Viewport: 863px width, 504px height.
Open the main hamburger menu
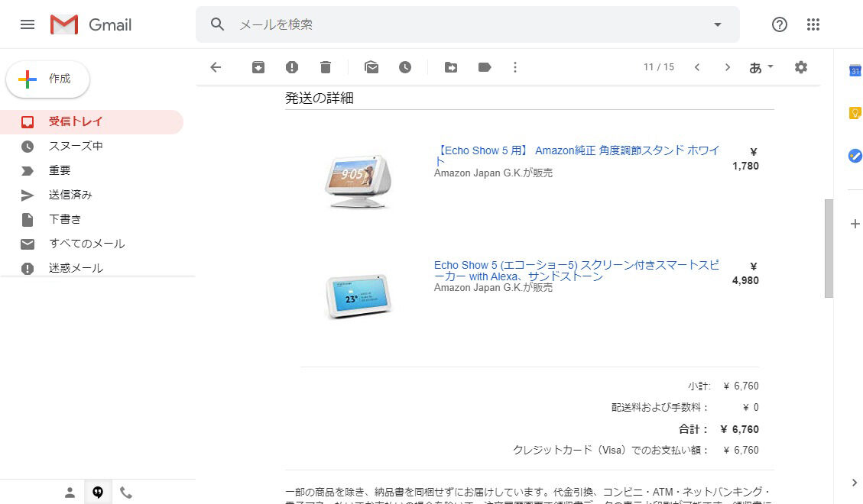pyautogui.click(x=28, y=24)
